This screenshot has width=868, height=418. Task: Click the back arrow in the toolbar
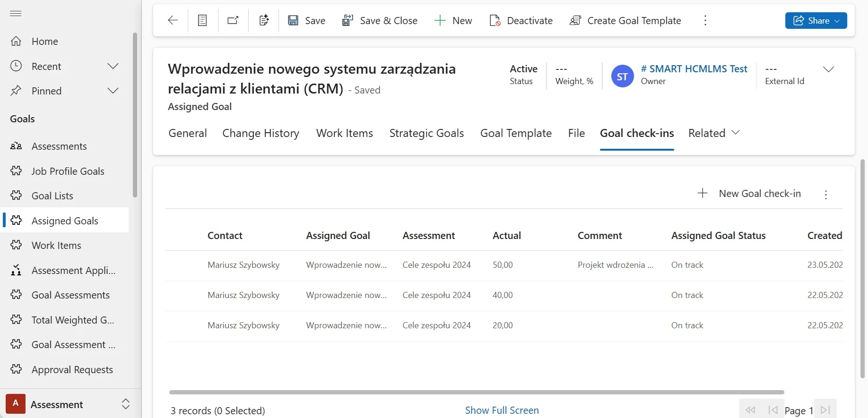[x=173, y=20]
